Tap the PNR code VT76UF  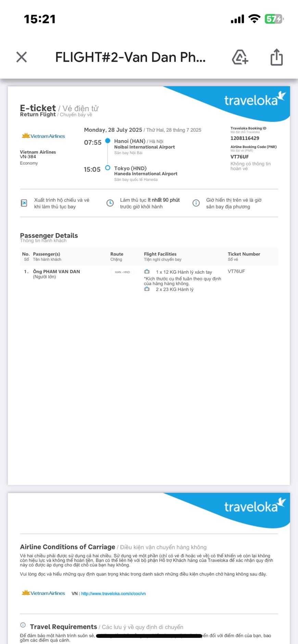click(x=239, y=157)
